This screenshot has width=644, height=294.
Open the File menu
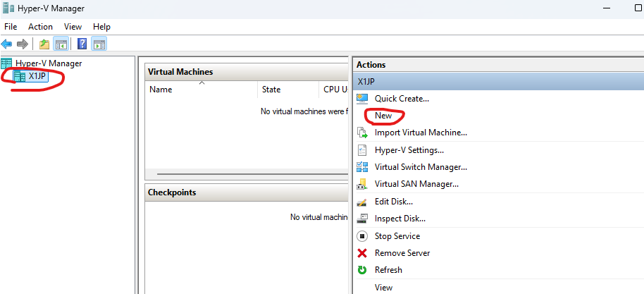11,27
